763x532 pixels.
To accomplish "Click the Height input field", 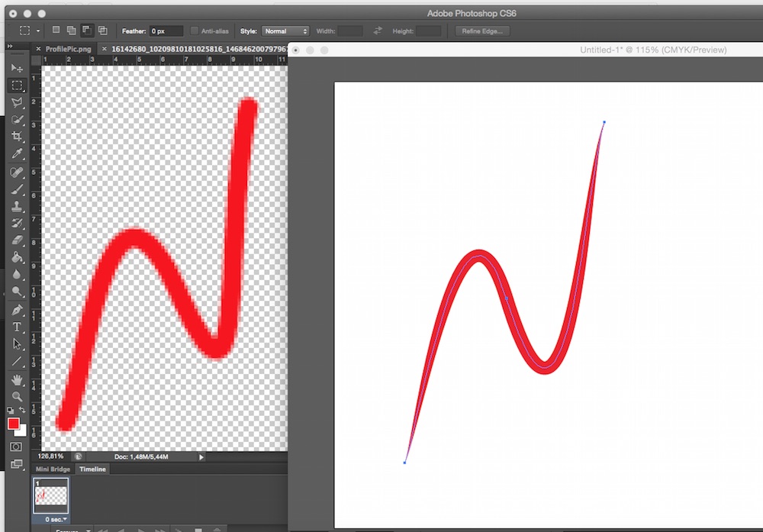I will [429, 31].
